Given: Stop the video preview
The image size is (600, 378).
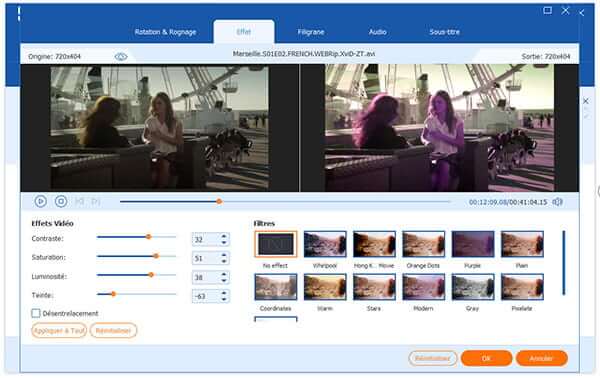Looking at the screenshot, I should pos(61,201).
